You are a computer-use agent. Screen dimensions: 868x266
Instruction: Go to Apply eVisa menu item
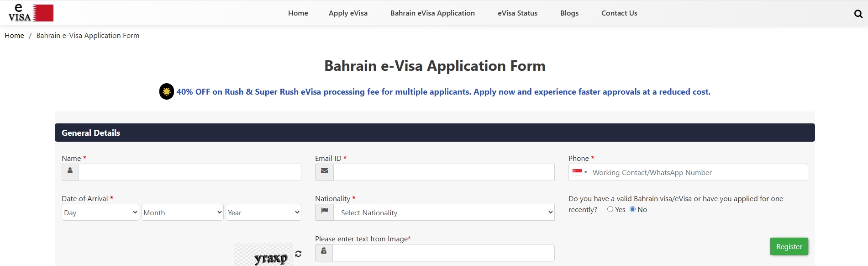(x=348, y=13)
